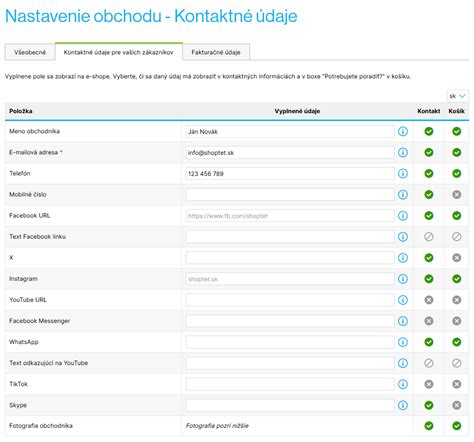Enable Košík display for Skype

457,405
